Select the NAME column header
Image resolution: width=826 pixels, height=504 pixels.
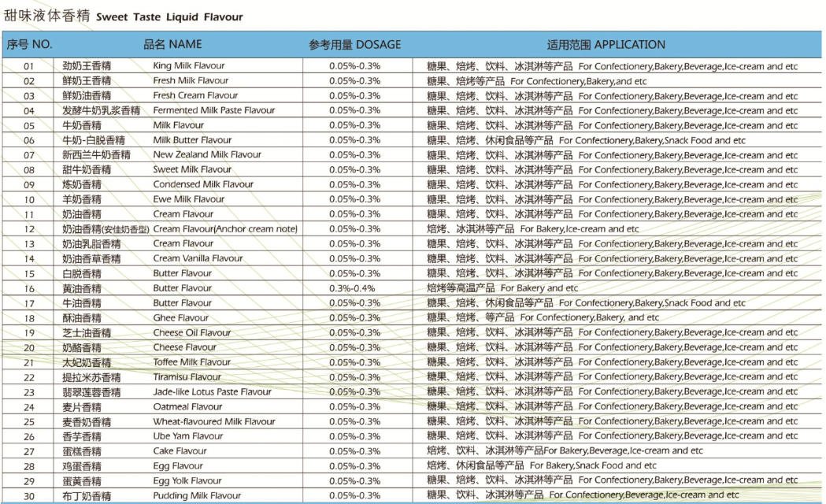(x=172, y=45)
